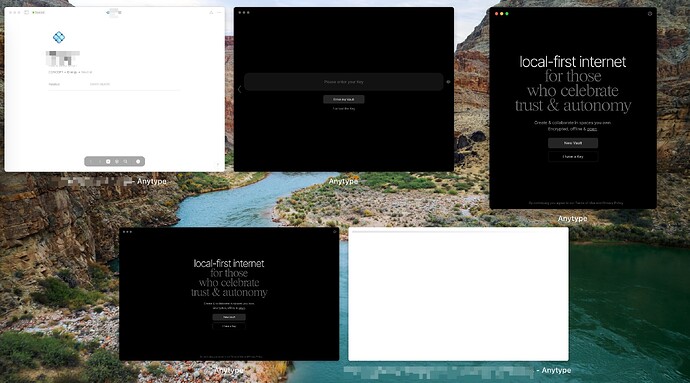Open the blue diamond object icon

point(59,37)
